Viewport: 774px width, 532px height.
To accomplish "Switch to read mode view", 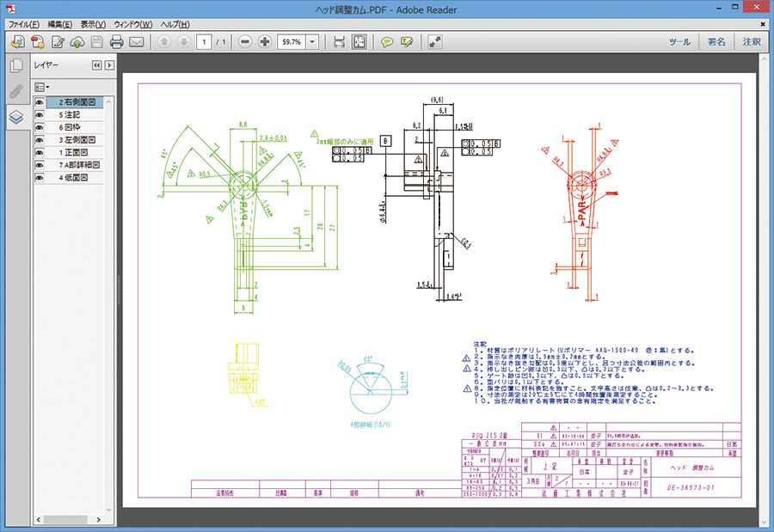I will [435, 41].
